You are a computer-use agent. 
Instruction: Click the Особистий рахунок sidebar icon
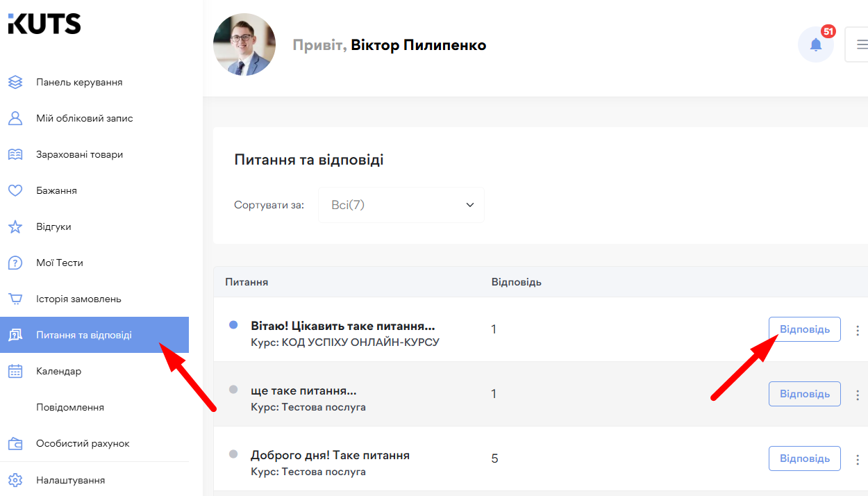pos(15,443)
